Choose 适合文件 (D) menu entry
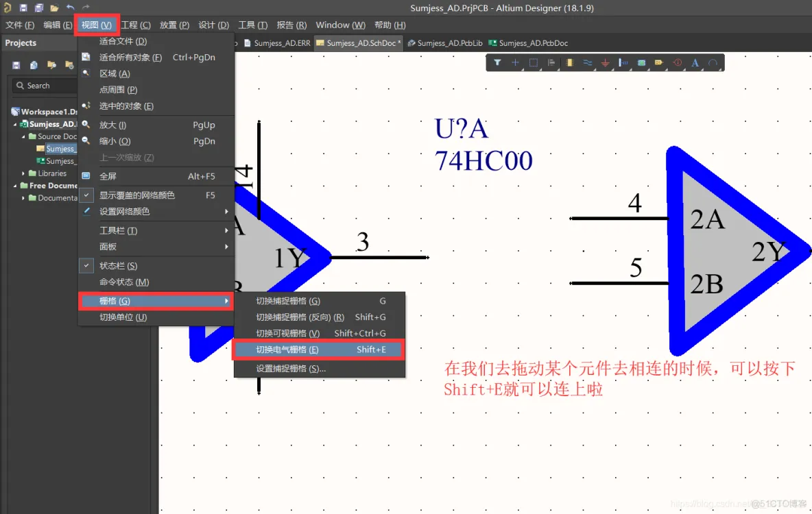 pyautogui.click(x=156, y=41)
